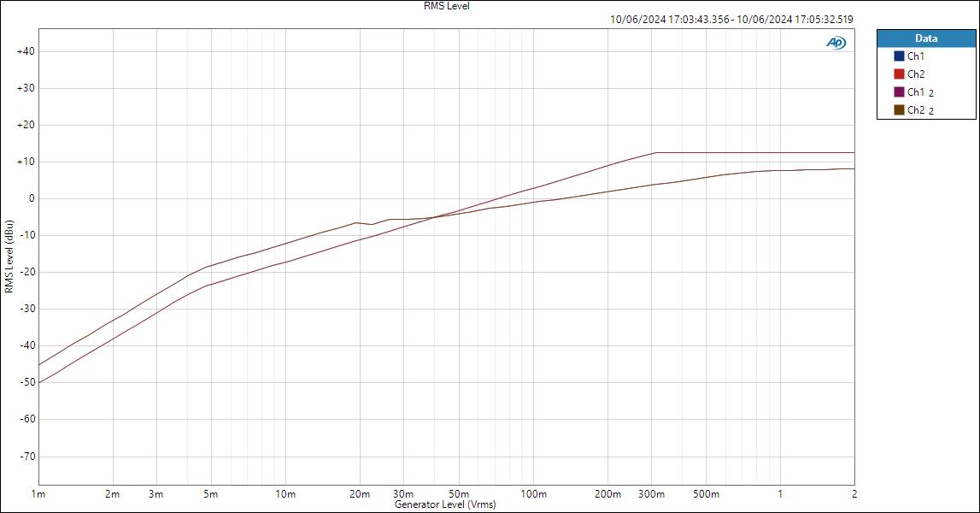Screen dimensions: 980x513
Task: Click the Generator Level axis label
Action: click(445, 504)
